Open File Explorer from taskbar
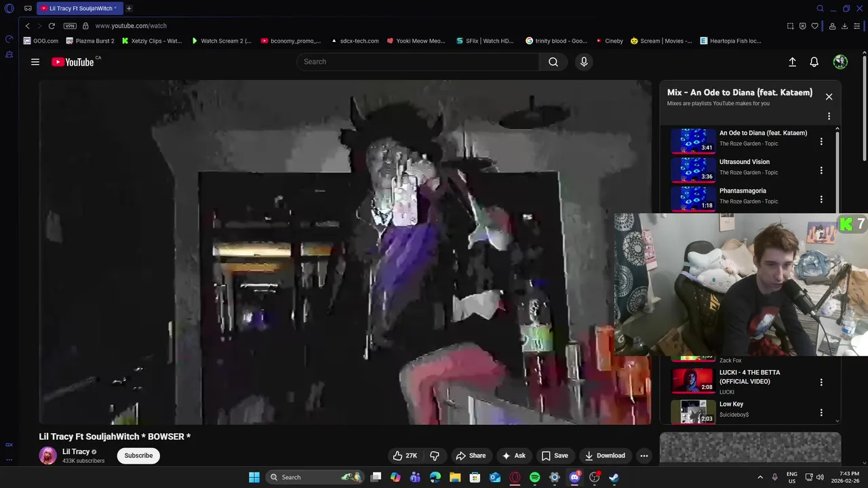The width and height of the screenshot is (868, 488). coord(455,477)
